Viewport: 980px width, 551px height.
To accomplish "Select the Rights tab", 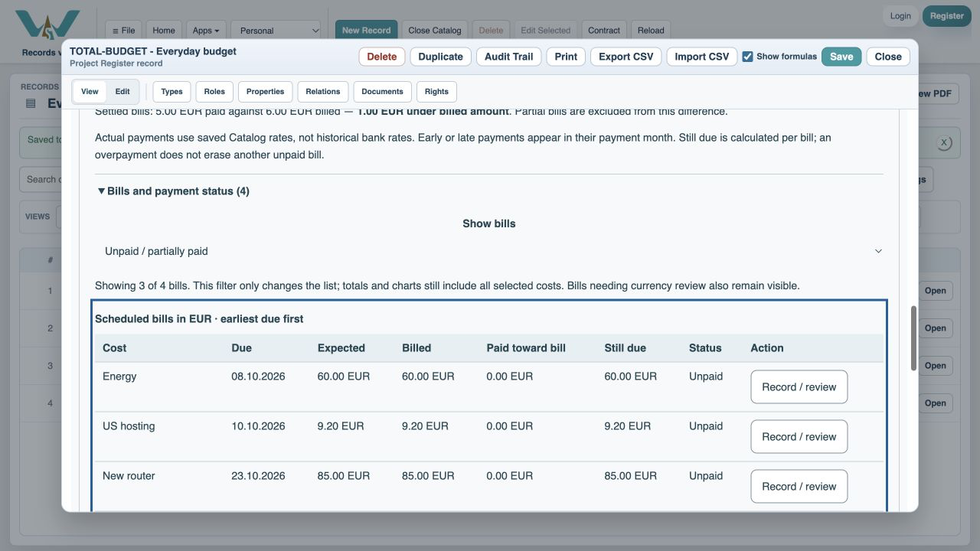I will 436,92.
